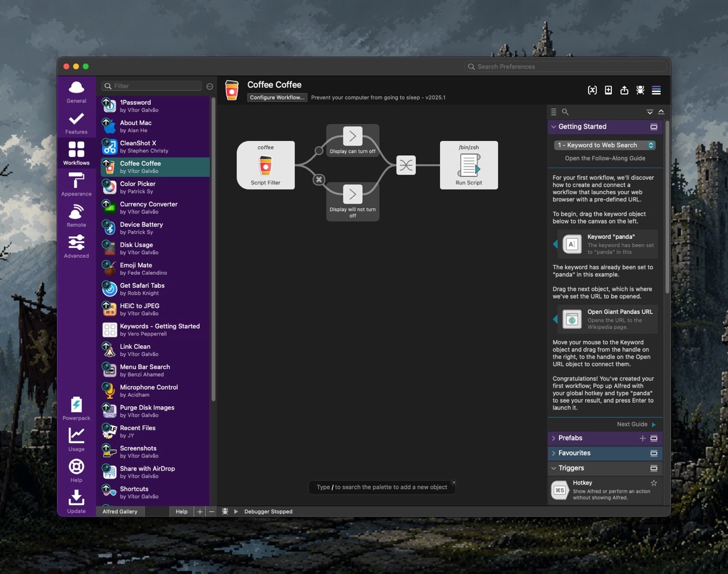This screenshot has height=574, width=728.
Task: Select the Share with AirDrop workflow
Action: (x=156, y=472)
